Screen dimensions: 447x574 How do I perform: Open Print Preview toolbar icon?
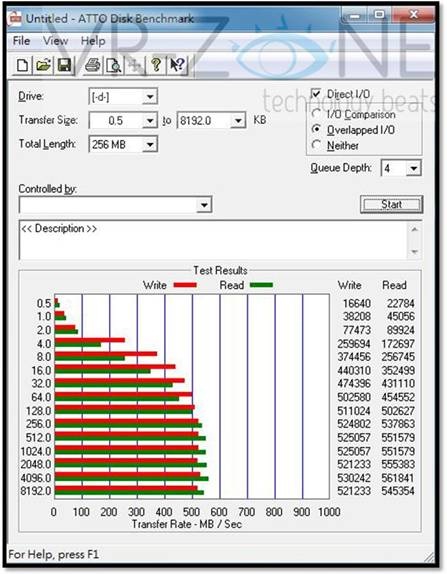coord(113,66)
